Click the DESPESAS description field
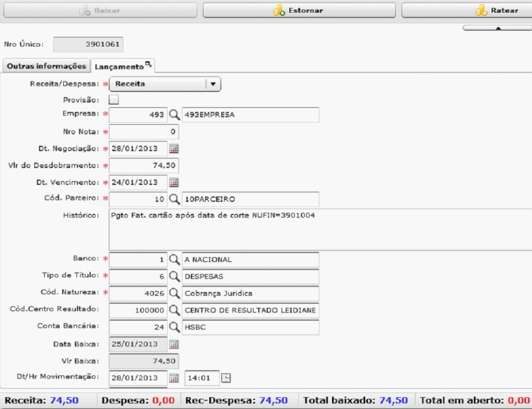532x409 pixels. (x=250, y=276)
